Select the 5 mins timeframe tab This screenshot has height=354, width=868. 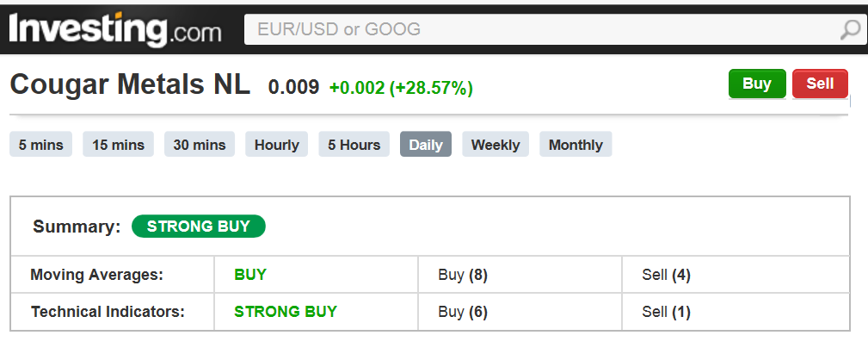(x=41, y=145)
